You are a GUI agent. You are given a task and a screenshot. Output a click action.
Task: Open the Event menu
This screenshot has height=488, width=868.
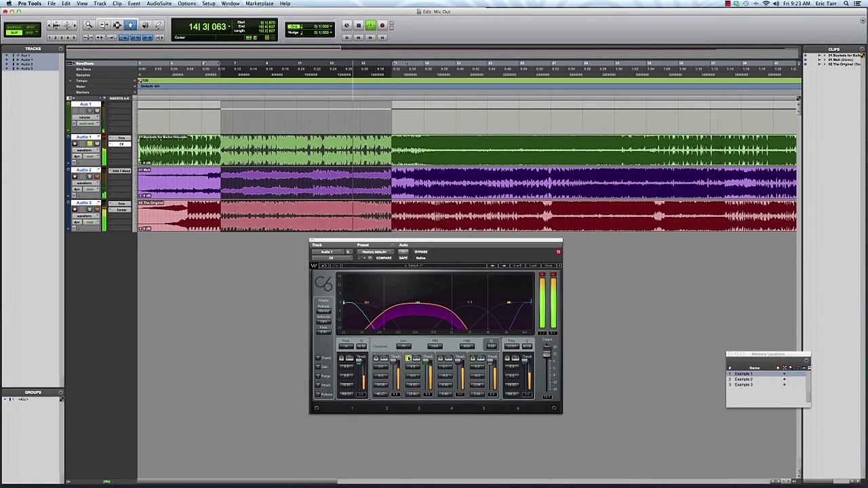[134, 3]
